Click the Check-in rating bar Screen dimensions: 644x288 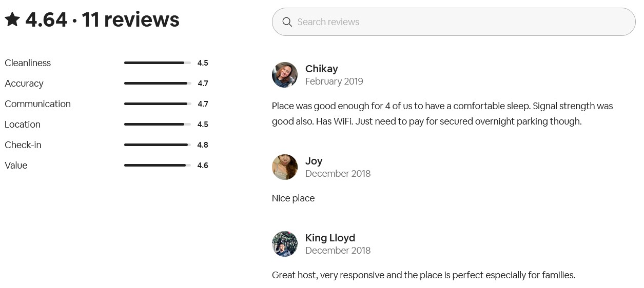tap(157, 145)
